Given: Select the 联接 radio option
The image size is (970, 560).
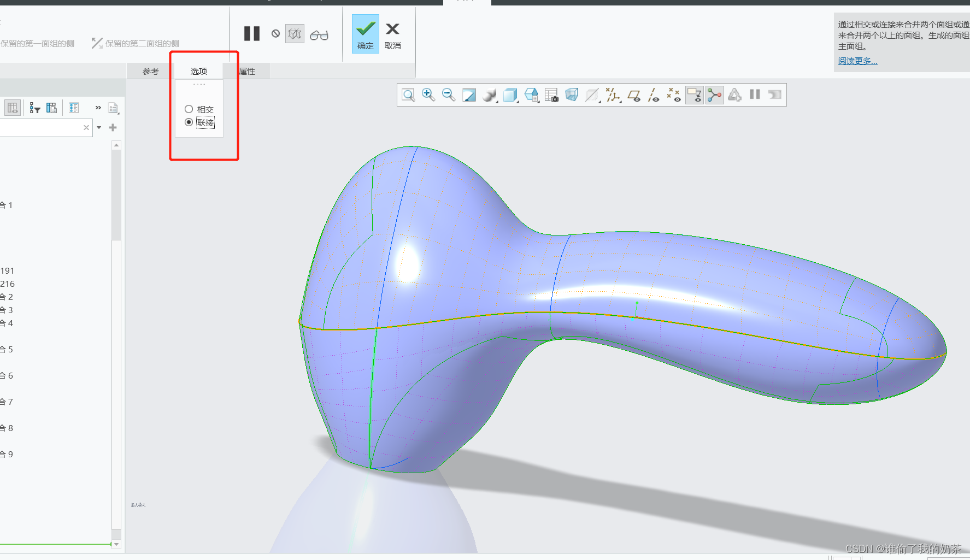Looking at the screenshot, I should coord(189,122).
